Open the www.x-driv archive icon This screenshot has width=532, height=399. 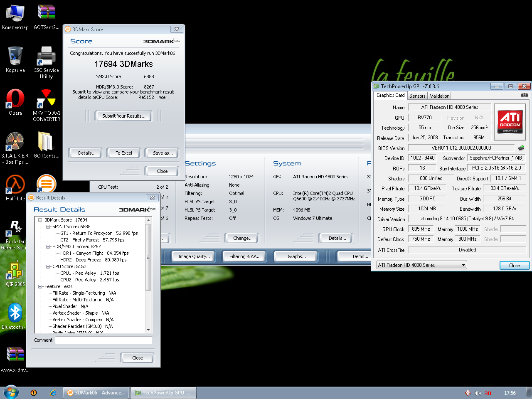tap(15, 359)
